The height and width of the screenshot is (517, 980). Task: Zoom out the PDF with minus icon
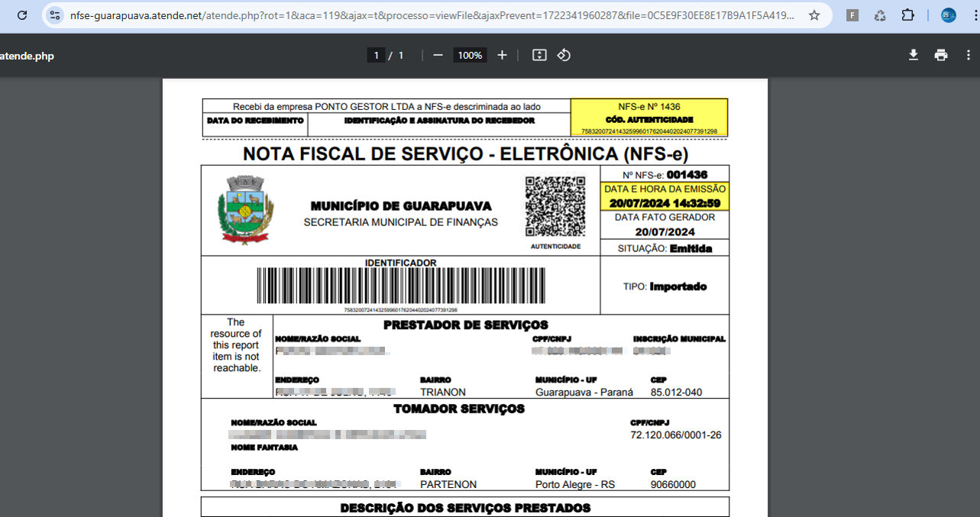pos(438,55)
